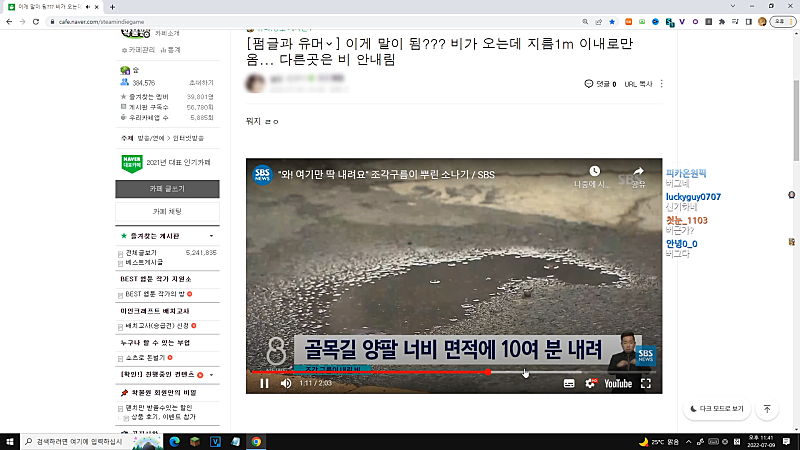Pause the SBS video

pyautogui.click(x=264, y=383)
